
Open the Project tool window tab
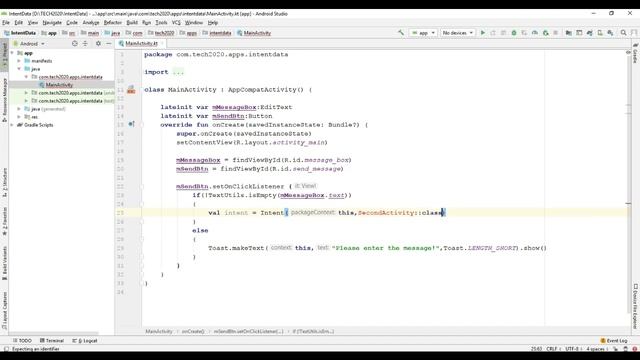[x=4, y=55]
